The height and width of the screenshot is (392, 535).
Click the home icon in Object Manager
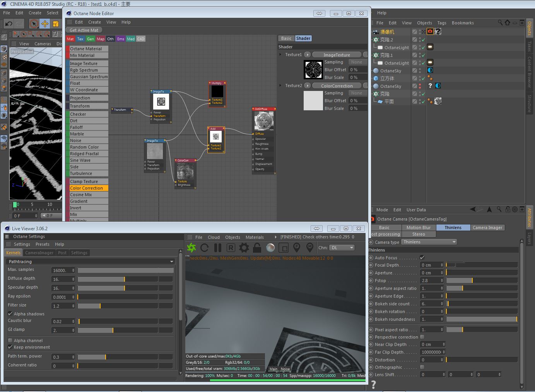point(508,22)
